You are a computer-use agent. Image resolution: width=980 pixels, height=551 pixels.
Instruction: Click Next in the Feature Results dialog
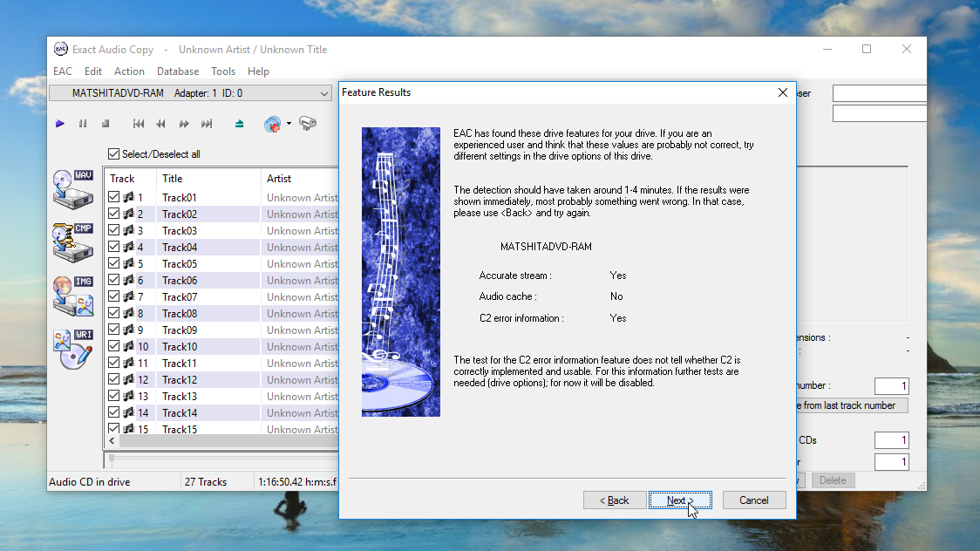click(x=680, y=500)
